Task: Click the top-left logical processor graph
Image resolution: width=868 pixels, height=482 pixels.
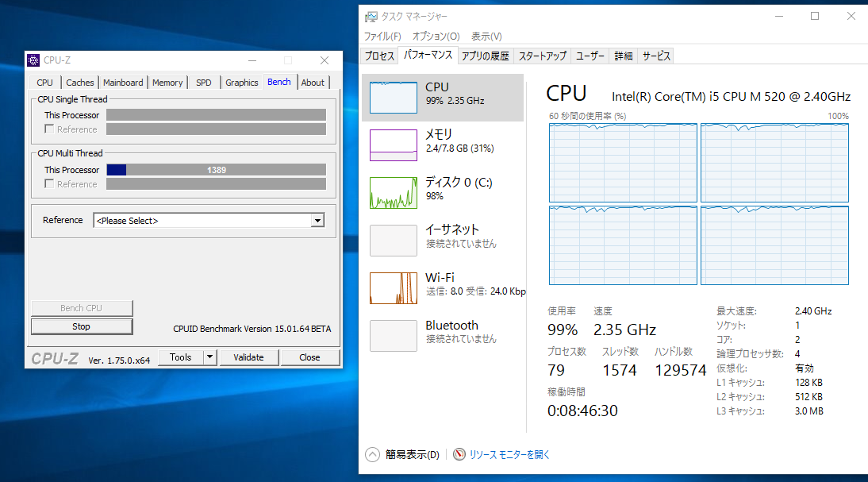Action: 623,163
